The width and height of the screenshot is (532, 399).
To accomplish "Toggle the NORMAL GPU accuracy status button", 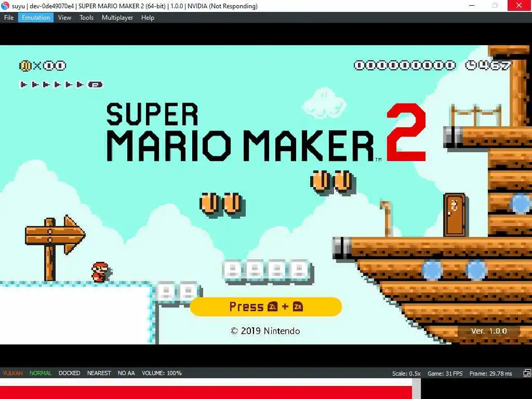I will [x=41, y=373].
